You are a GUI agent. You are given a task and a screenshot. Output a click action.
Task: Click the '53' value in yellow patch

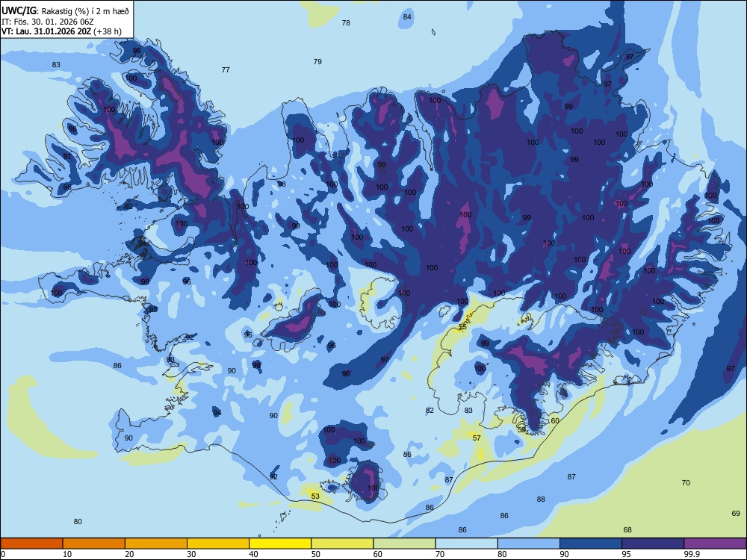point(315,497)
